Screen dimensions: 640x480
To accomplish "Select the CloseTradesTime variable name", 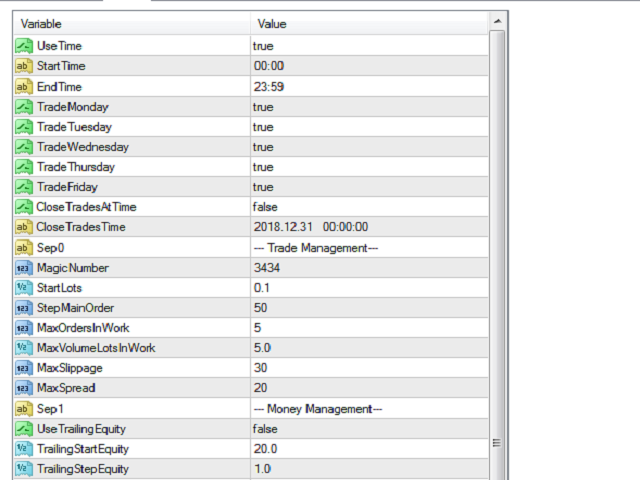I will coord(81,227).
